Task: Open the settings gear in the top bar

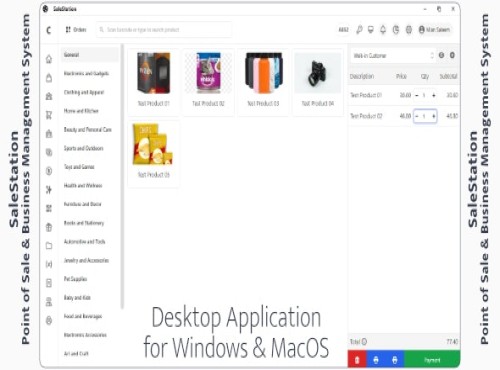Action: click(409, 30)
